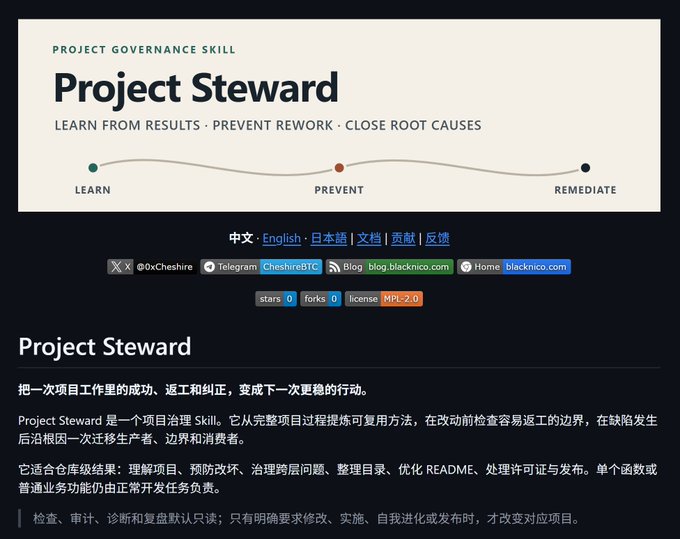
Task: Click the Project Steward section heading
Action: point(105,347)
